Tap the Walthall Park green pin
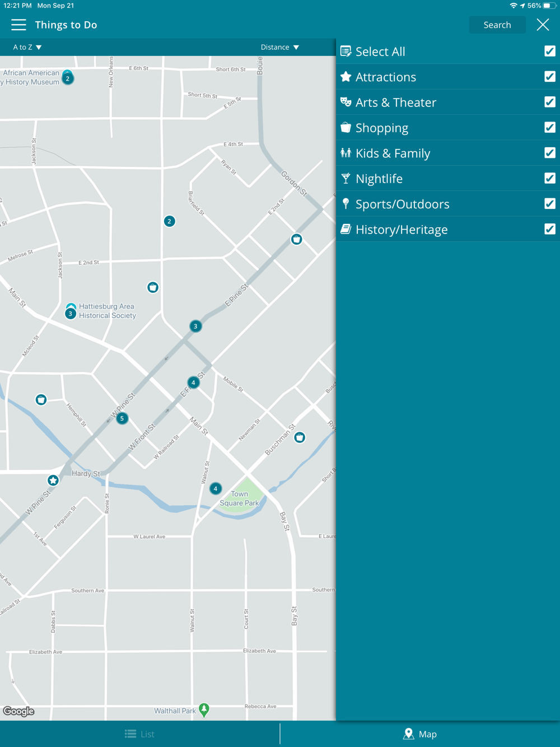Screen dimensions: 560x747 tap(204, 710)
